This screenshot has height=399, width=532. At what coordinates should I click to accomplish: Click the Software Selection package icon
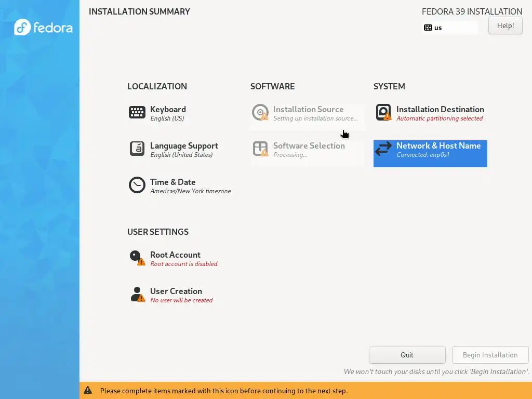click(260, 149)
